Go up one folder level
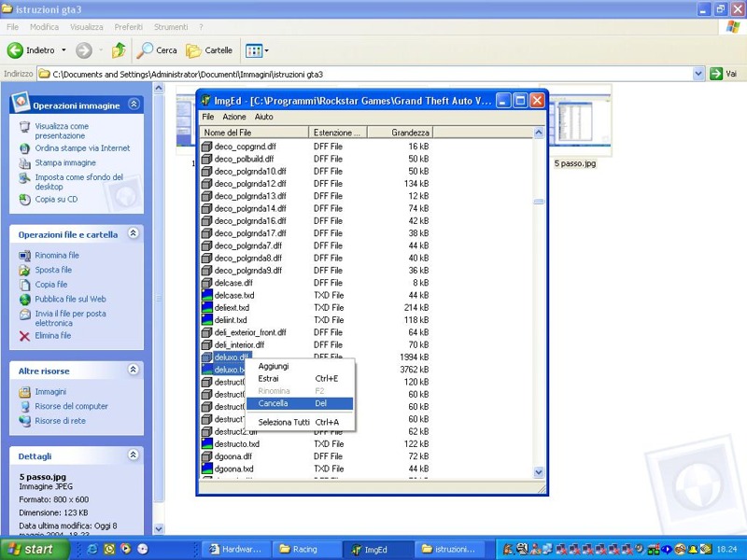 (x=119, y=50)
